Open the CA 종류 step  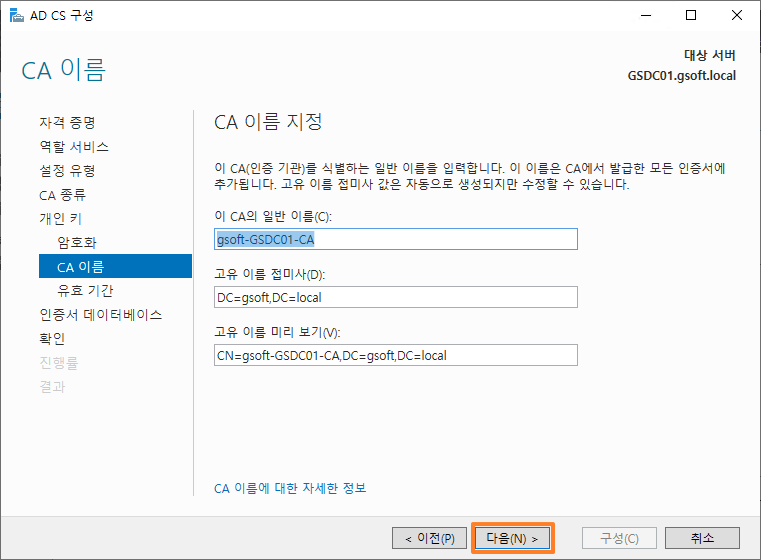pos(62,195)
